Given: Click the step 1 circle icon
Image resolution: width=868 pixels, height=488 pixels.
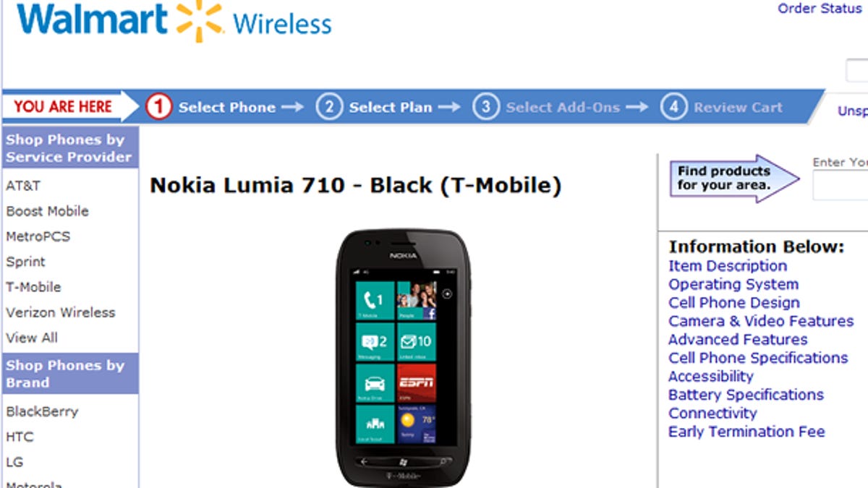Looking at the screenshot, I should pos(158,107).
